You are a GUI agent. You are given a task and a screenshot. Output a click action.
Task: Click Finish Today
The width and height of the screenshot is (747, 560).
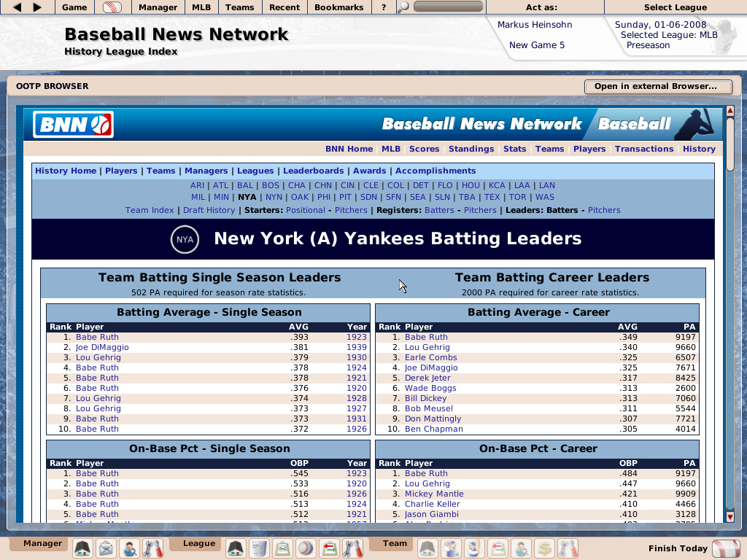click(x=678, y=548)
